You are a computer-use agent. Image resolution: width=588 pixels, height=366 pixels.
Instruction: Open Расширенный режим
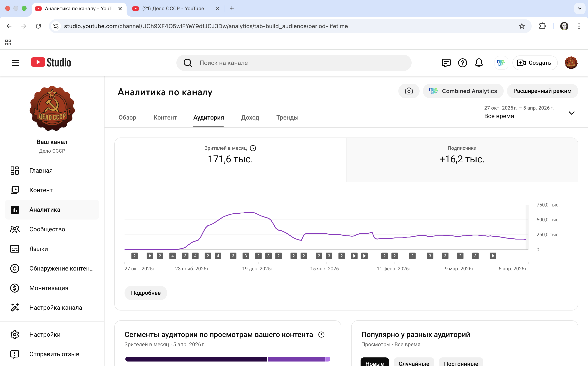click(542, 91)
